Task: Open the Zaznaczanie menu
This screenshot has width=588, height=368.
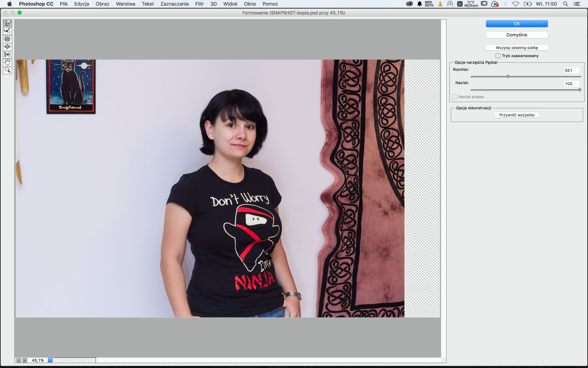Action: click(174, 4)
